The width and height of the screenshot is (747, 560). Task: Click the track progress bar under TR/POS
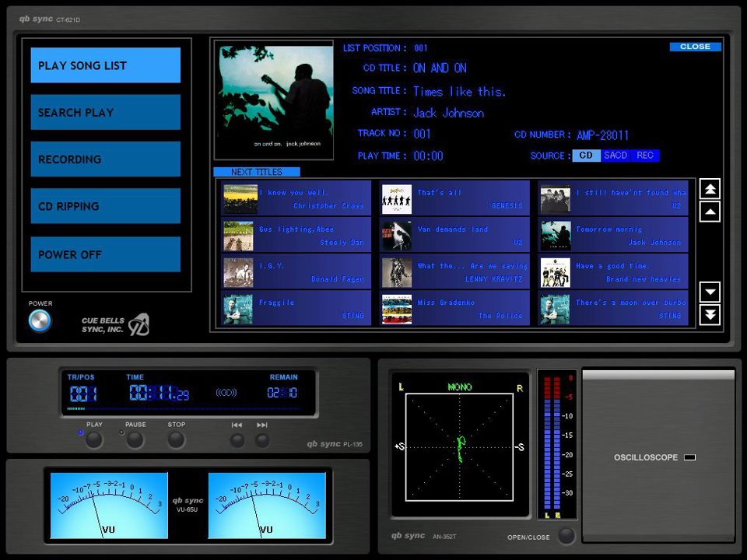[186, 408]
